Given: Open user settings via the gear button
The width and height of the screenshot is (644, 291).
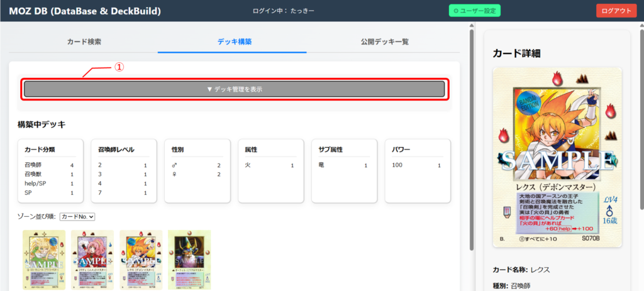Looking at the screenshot, I should [x=474, y=11].
